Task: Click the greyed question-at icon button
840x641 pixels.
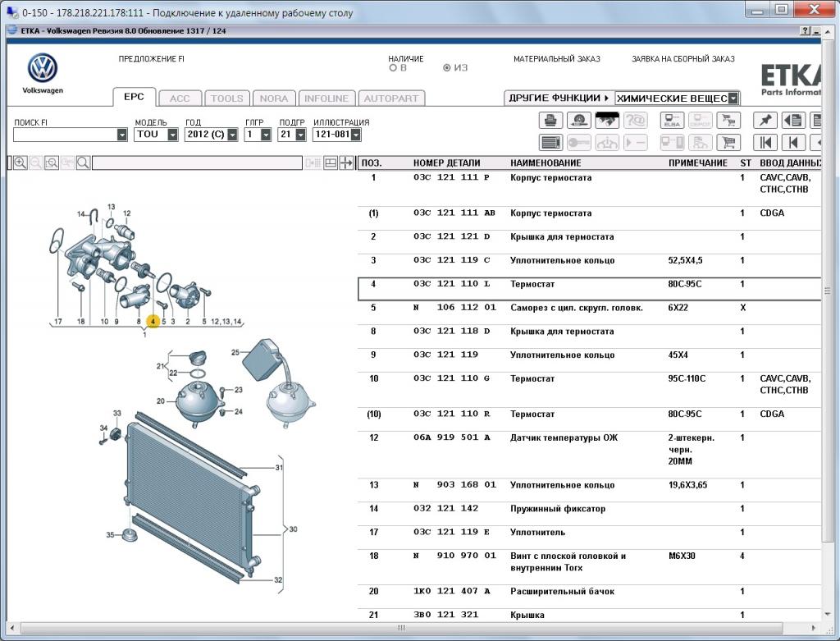Action: click(636, 121)
